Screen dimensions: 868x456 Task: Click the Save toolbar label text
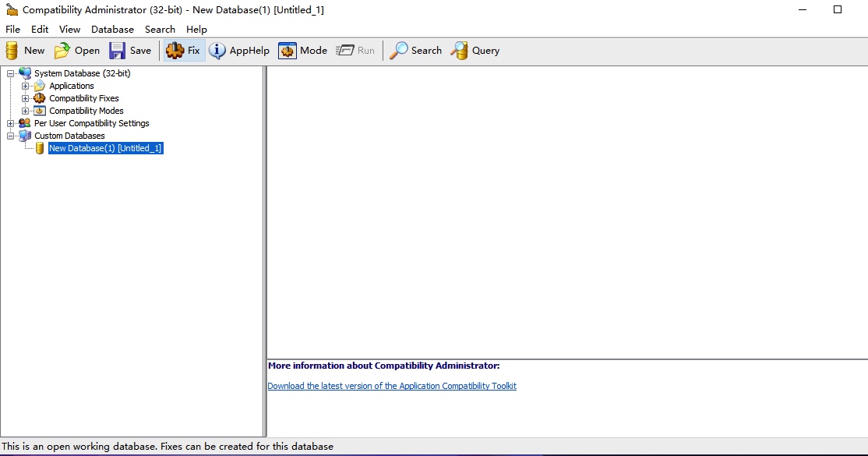(140, 51)
